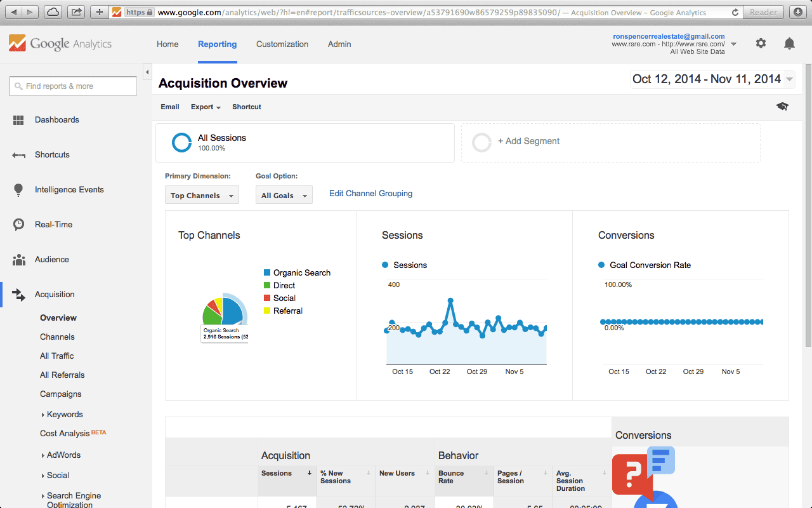This screenshot has width=812, height=508.
Task: Open the date range picker dropdown
Action: coord(712,79)
